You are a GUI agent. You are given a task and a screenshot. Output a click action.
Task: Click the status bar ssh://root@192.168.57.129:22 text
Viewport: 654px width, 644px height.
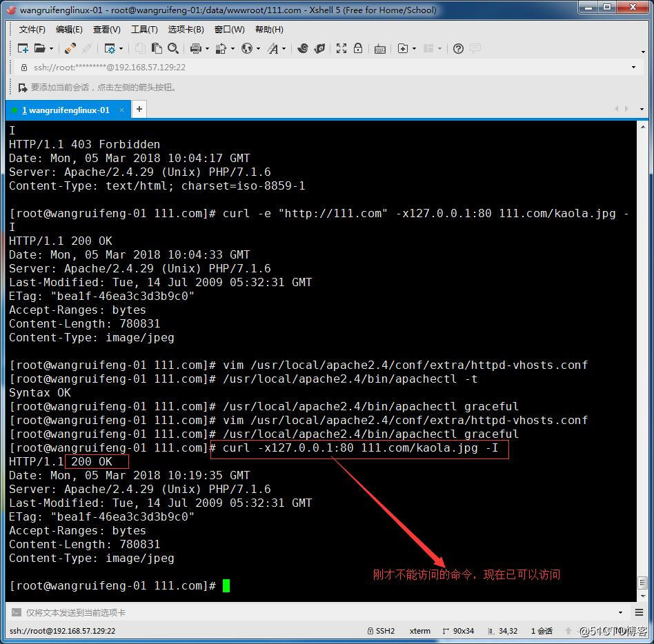pyautogui.click(x=63, y=631)
